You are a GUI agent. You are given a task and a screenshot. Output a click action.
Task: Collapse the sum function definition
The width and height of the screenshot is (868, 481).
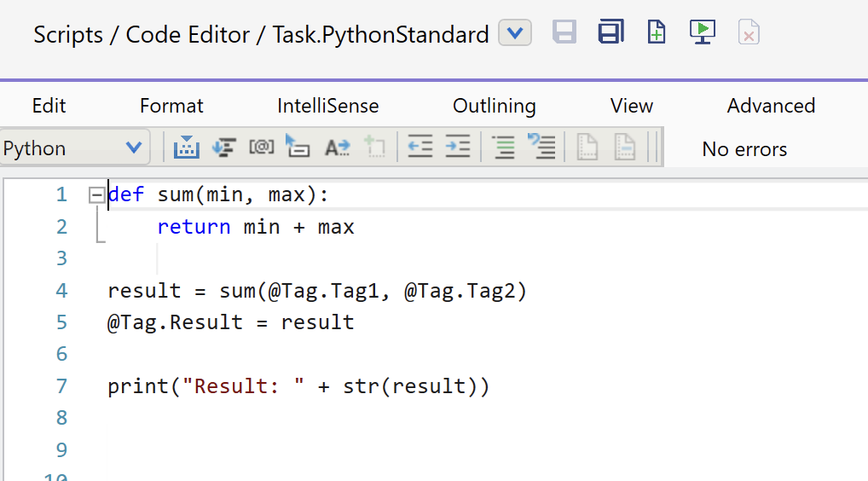pyautogui.click(x=96, y=195)
